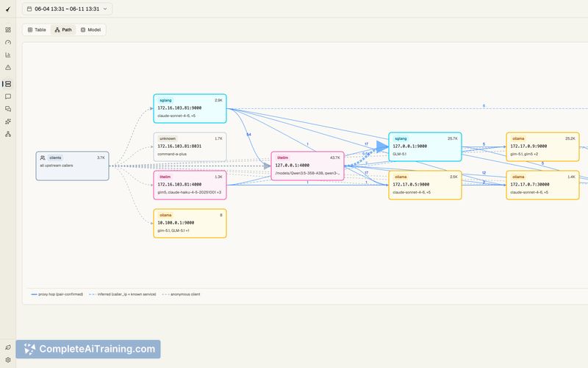Open the double chat bubbles sidebar icon

coord(8,109)
